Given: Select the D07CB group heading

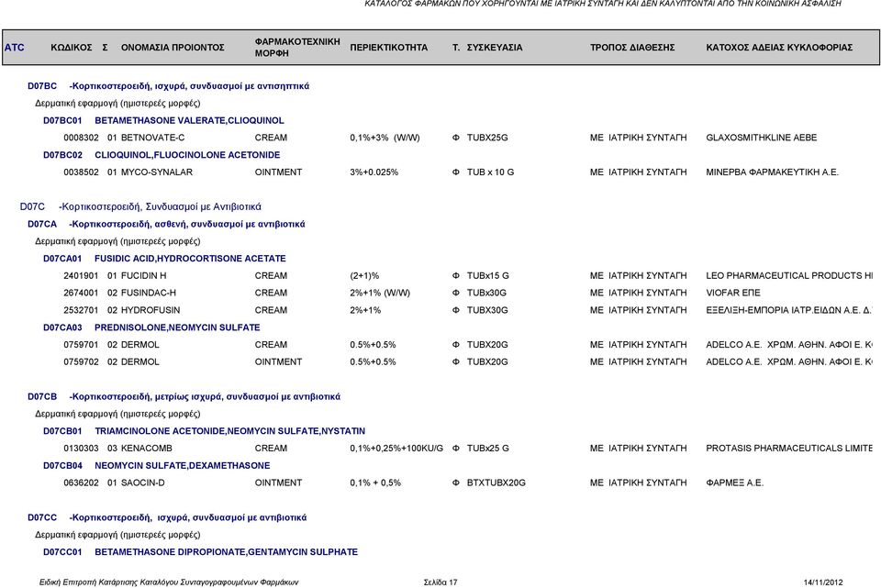Looking at the screenshot, I should 184,396.
